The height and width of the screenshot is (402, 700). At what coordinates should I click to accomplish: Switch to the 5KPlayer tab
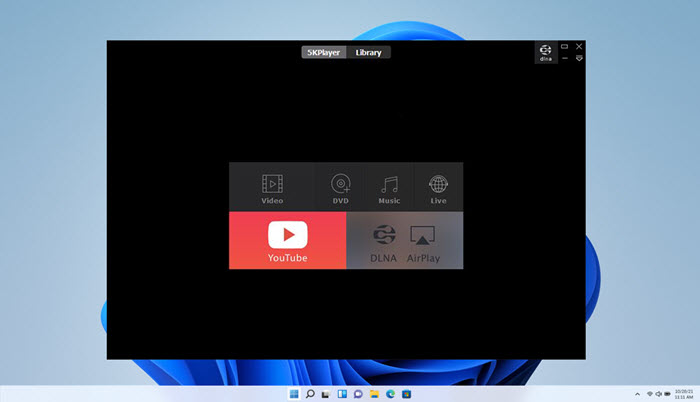[324, 52]
